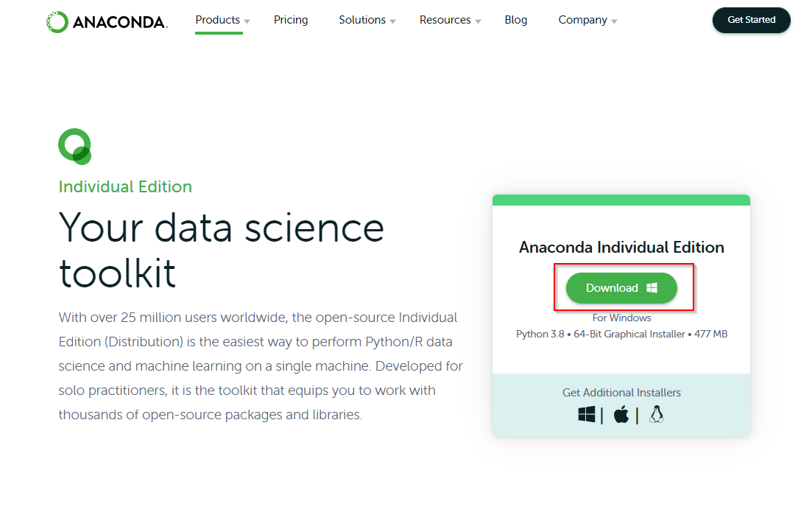The width and height of the screenshot is (812, 518).
Task: Click the Linux penguin installer icon
Action: [x=657, y=415]
